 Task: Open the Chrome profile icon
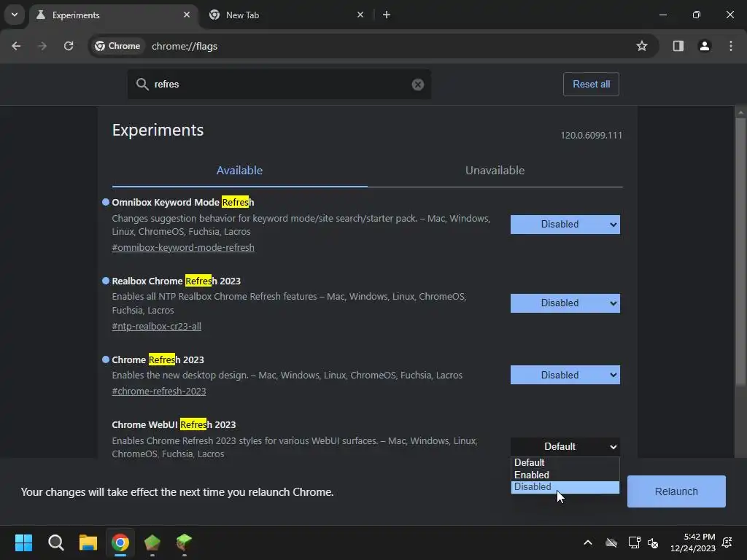click(704, 46)
